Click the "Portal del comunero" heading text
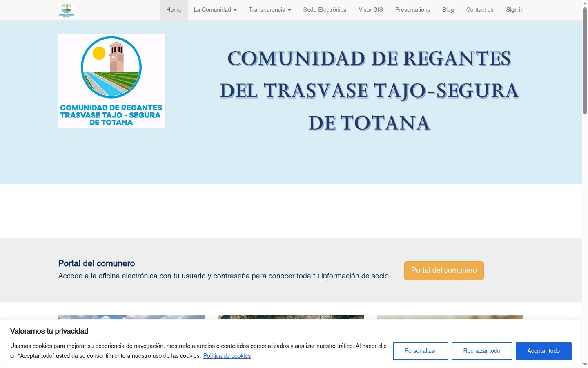Screen dimensions: 588x368 (x=96, y=263)
